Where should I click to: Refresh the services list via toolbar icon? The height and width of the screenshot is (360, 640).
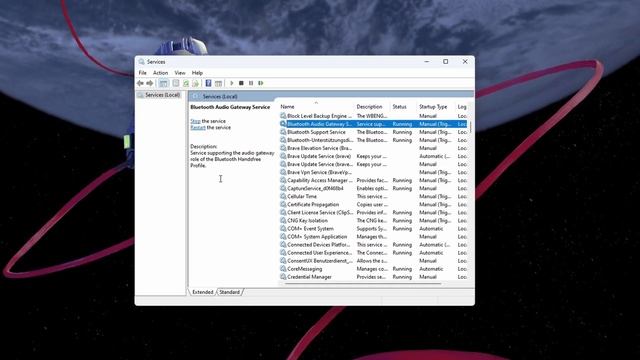pyautogui.click(x=186, y=83)
